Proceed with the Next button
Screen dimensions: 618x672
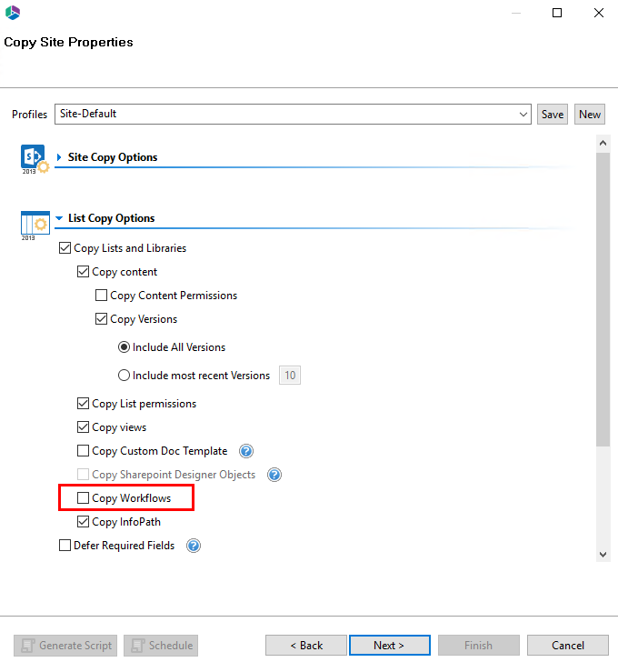click(x=389, y=646)
